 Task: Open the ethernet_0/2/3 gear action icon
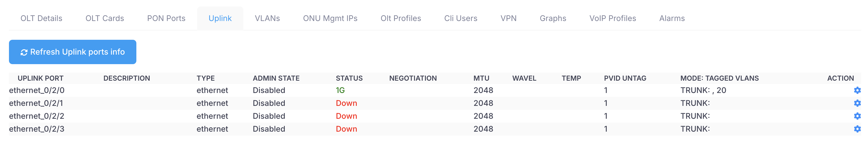click(x=857, y=129)
